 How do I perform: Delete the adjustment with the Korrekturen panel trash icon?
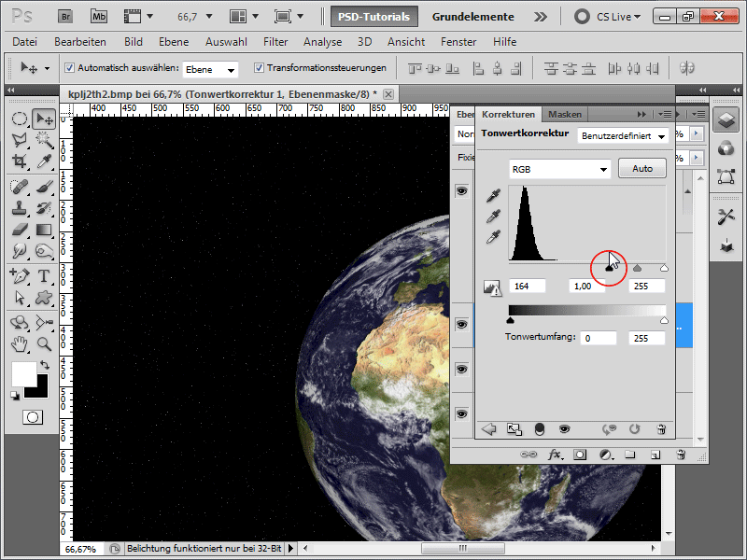click(661, 429)
